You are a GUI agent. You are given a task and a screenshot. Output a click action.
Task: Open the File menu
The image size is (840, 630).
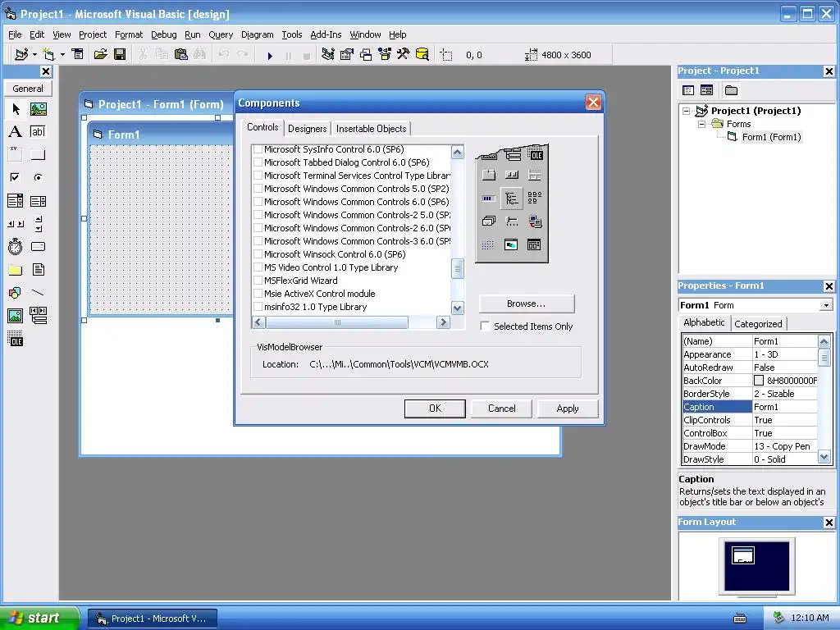click(x=15, y=34)
